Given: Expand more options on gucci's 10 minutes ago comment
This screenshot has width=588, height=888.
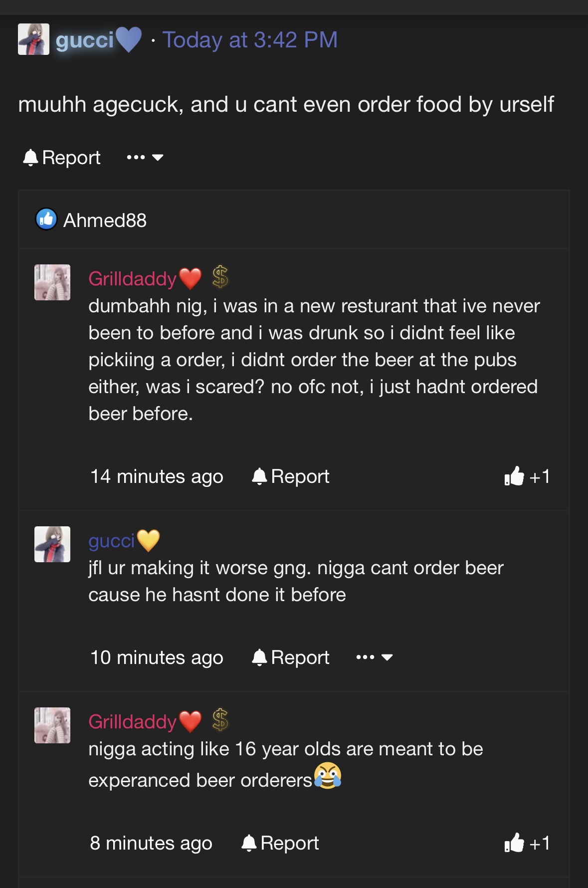Looking at the screenshot, I should (x=375, y=658).
